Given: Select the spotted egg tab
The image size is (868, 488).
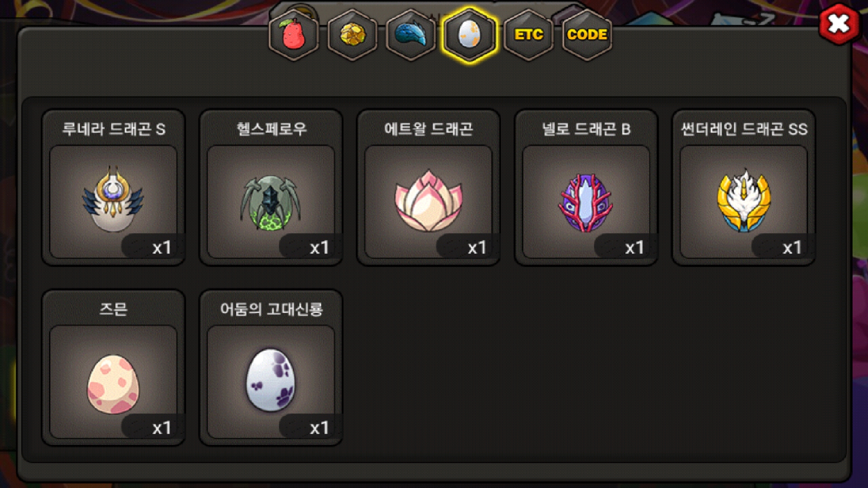Looking at the screenshot, I should pos(469,35).
